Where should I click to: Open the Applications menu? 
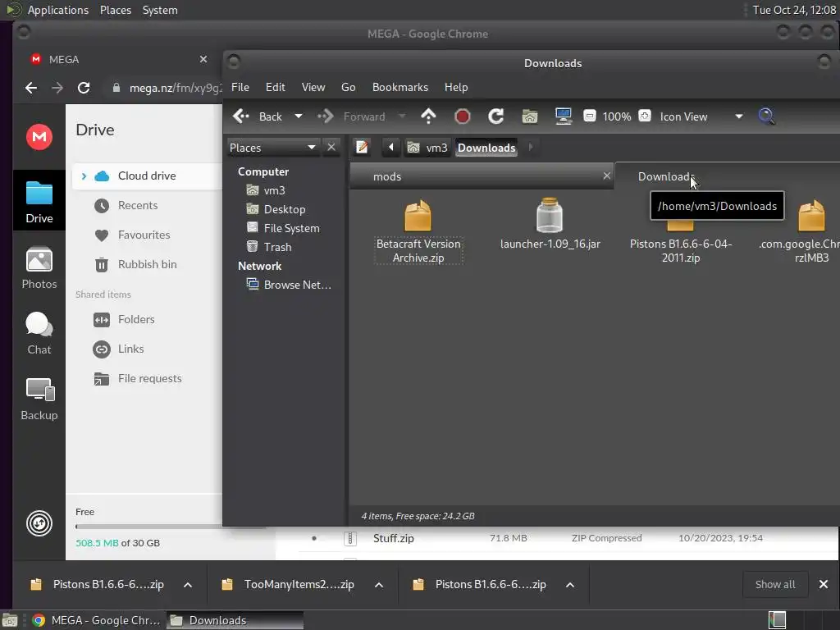click(58, 10)
